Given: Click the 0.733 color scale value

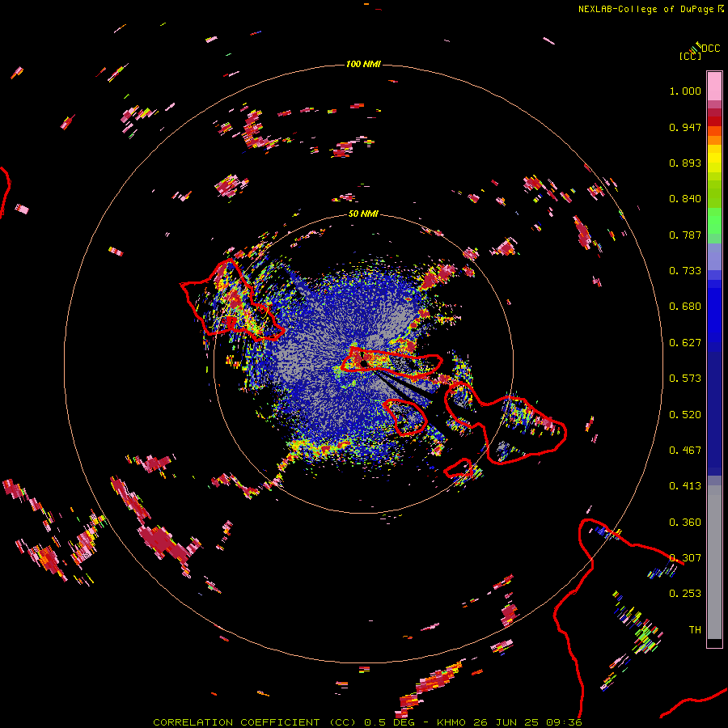Looking at the screenshot, I should [x=685, y=271].
